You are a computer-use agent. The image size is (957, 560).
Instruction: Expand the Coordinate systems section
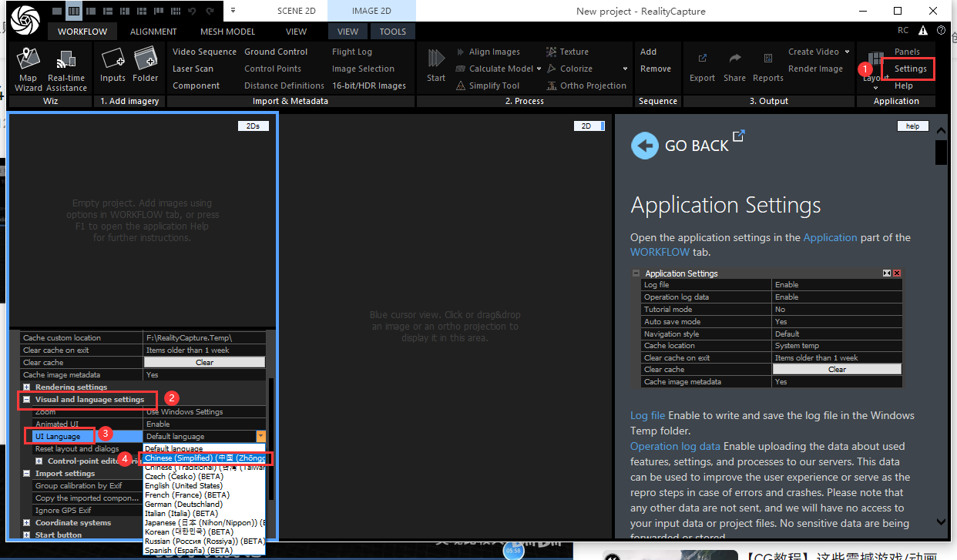tap(27, 523)
